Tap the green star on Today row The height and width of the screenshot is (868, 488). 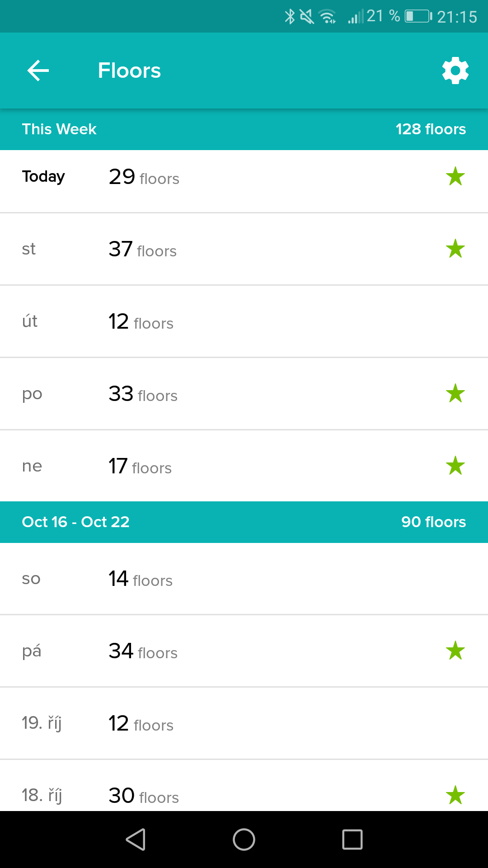[x=455, y=176]
